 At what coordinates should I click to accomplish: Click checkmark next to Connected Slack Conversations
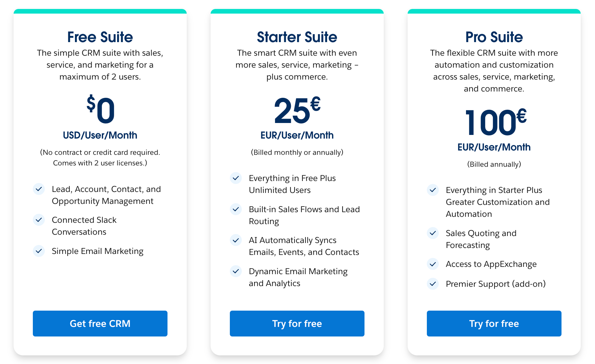(x=39, y=220)
